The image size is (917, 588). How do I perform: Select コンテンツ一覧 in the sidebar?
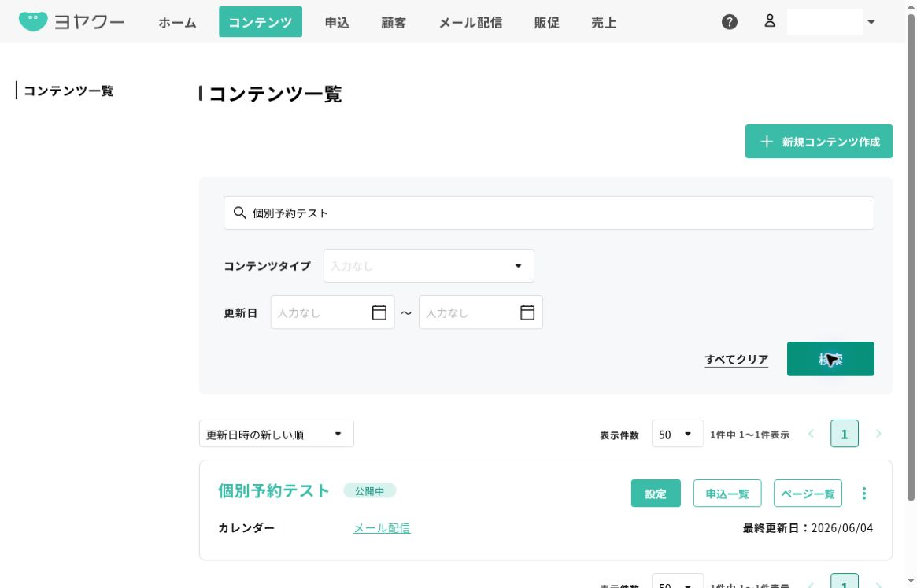coord(68,91)
